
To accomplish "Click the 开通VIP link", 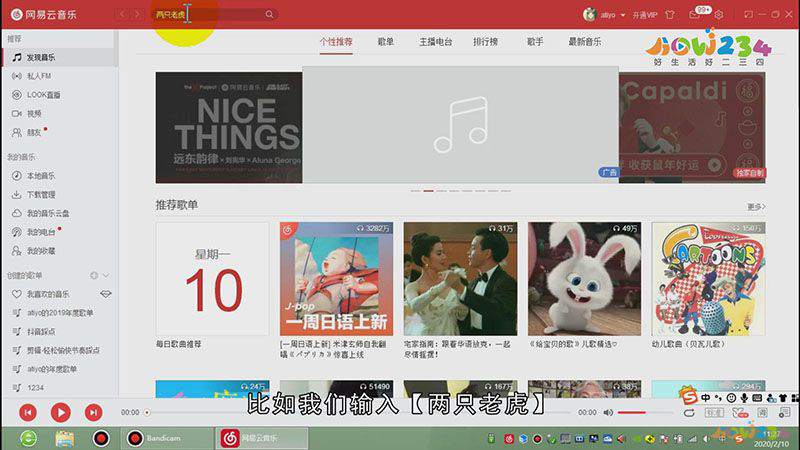I will click(x=645, y=15).
